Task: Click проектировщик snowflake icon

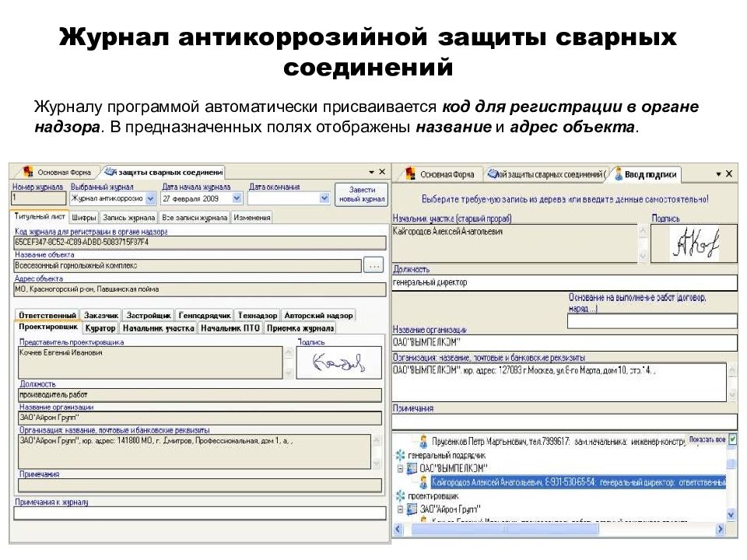Action: pos(400,496)
